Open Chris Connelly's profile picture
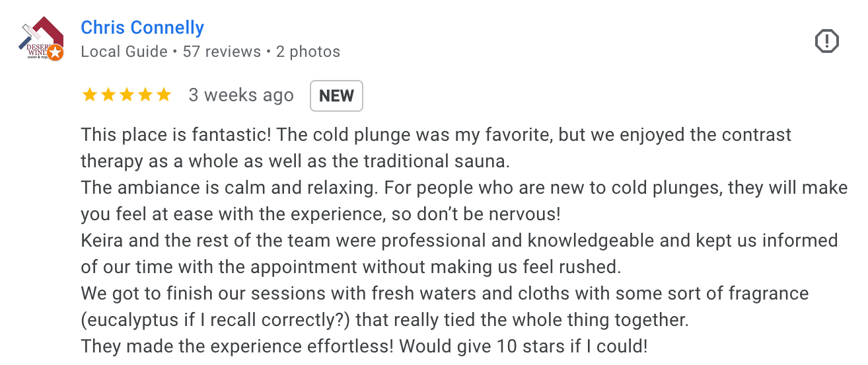This screenshot has height=365, width=868. [40, 40]
